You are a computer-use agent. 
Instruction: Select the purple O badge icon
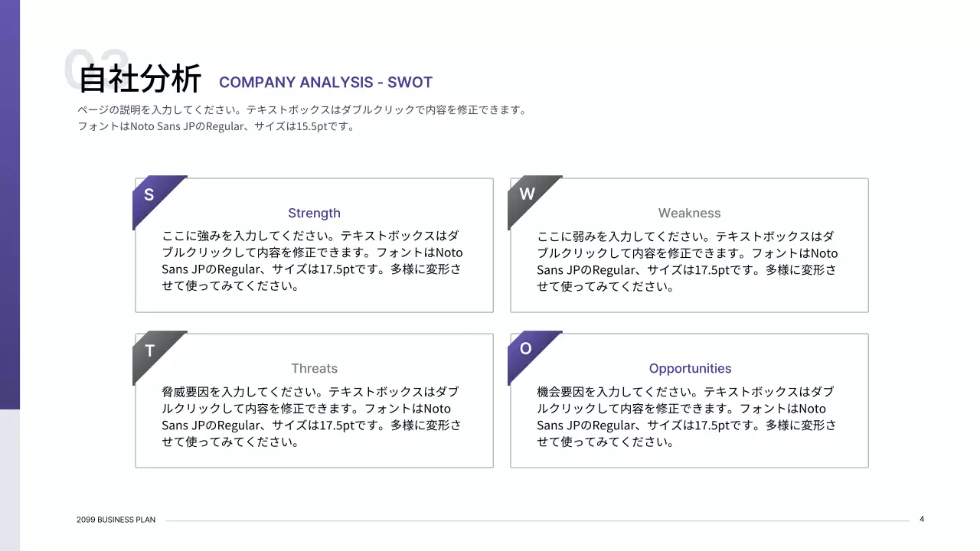524,350
